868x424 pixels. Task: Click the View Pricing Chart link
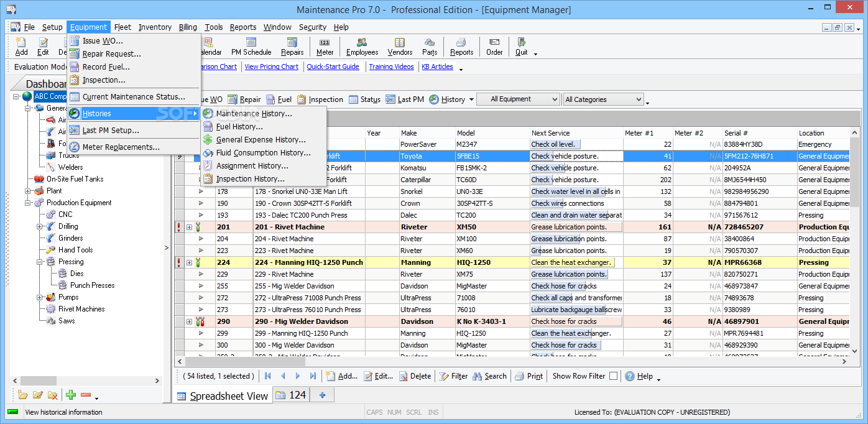[x=271, y=67]
